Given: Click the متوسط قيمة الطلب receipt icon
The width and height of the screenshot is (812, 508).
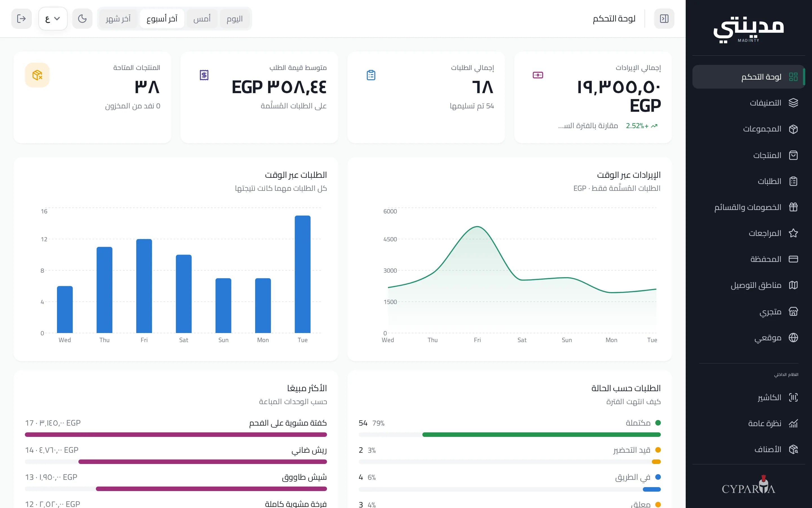Looking at the screenshot, I should (204, 75).
